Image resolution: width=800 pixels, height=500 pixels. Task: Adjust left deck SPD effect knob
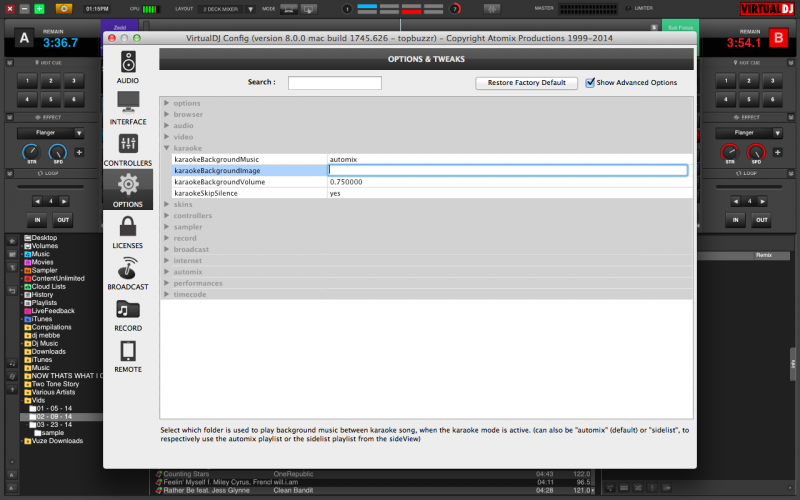point(58,152)
